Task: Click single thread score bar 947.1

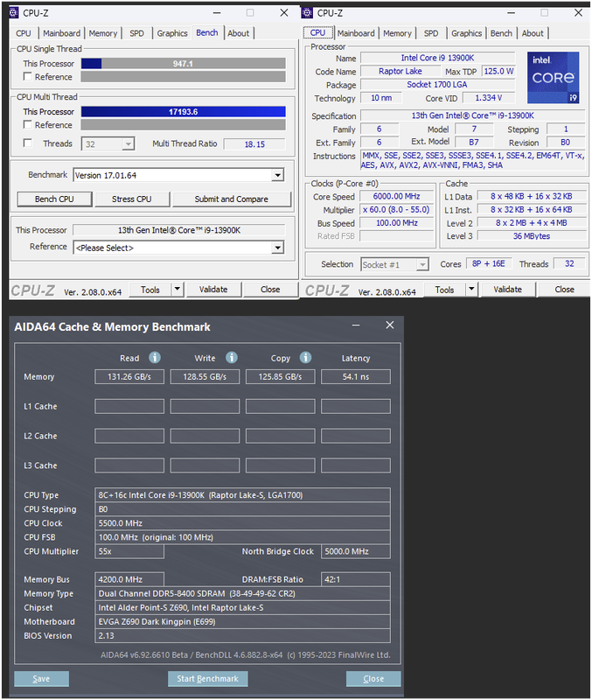Action: click(x=184, y=63)
